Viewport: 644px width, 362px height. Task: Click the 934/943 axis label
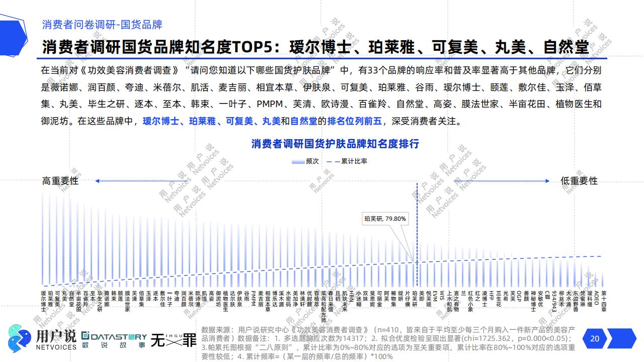(554, 301)
